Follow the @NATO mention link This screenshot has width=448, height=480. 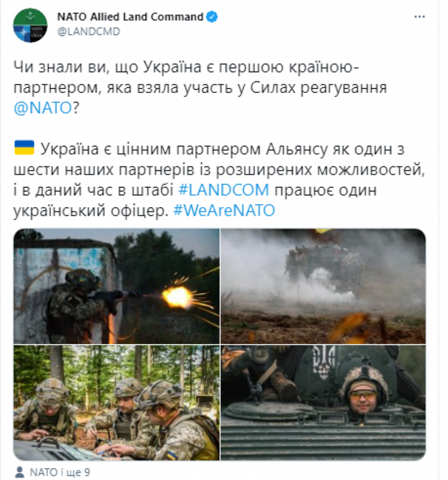tap(43, 108)
